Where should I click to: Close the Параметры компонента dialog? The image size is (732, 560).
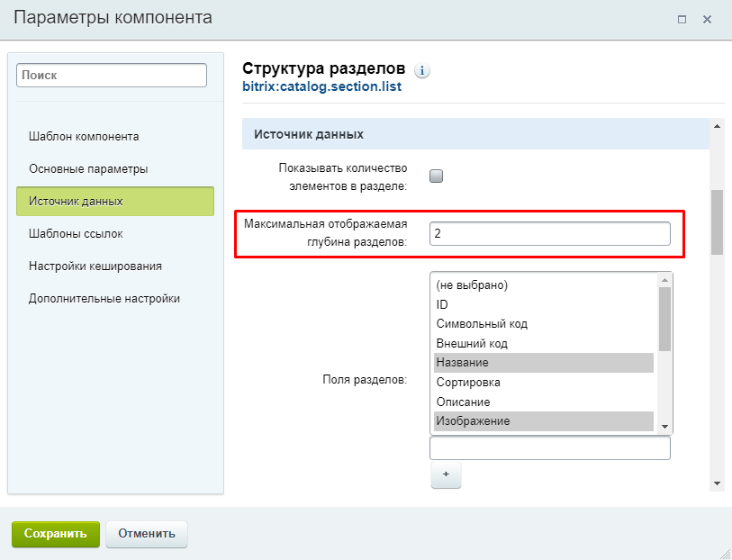click(708, 20)
